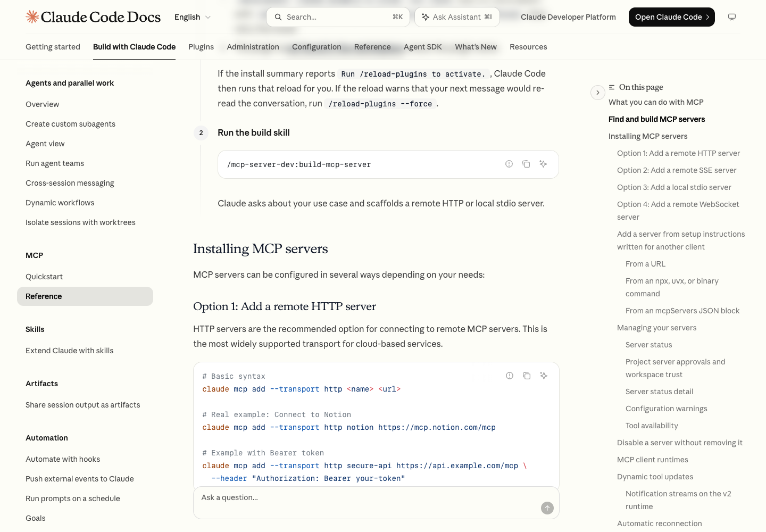Ask AI about the build-mcp-server code block

tap(543, 164)
